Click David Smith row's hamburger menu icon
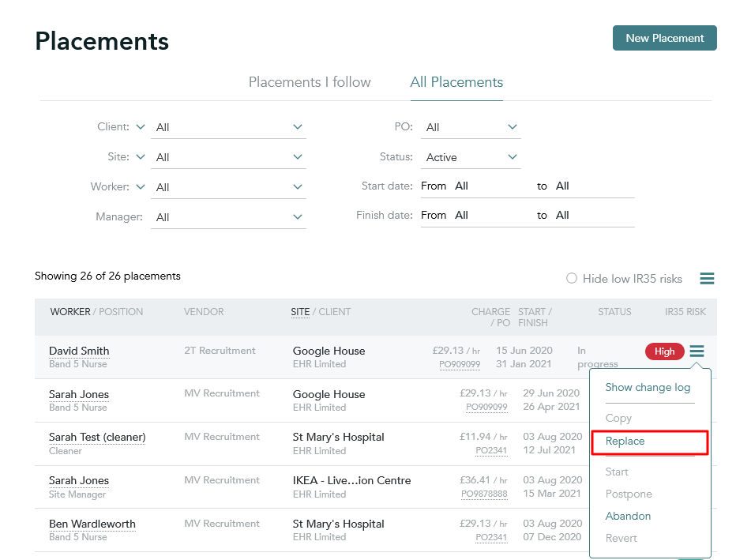Screen dimensions: 751x560 click(697, 351)
